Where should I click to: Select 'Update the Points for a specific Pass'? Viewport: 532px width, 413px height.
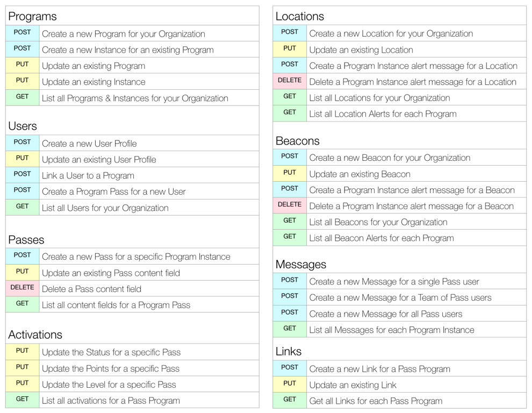pyautogui.click(x=111, y=368)
